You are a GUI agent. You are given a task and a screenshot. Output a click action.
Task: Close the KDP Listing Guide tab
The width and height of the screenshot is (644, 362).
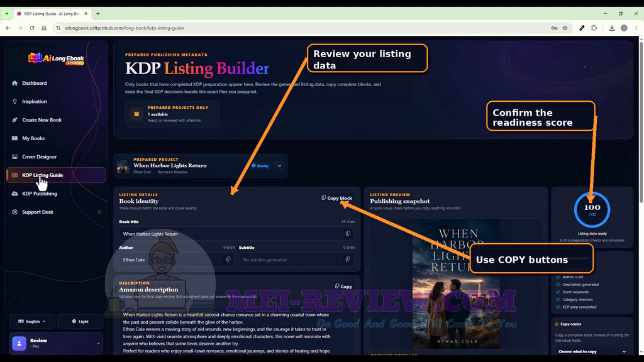point(86,14)
